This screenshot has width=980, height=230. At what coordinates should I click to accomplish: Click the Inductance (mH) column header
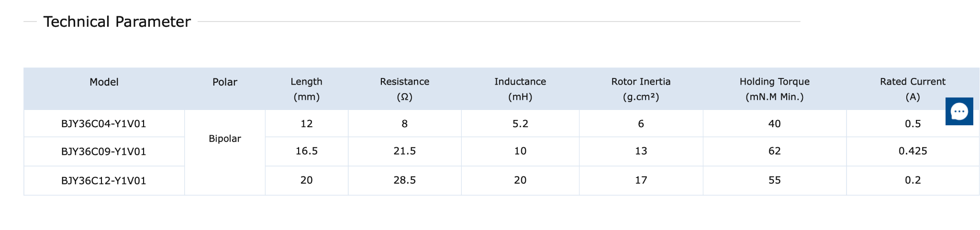[520, 89]
